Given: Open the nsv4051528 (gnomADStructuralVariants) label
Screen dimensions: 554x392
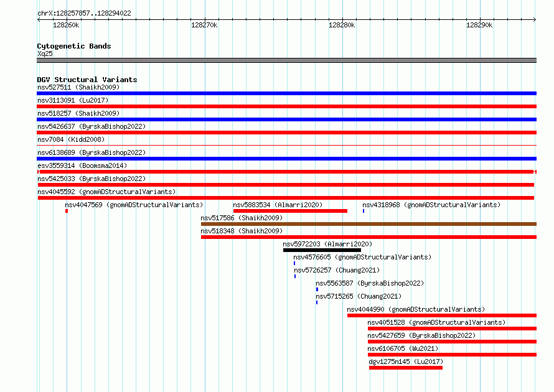Looking at the screenshot, I should click(436, 322).
